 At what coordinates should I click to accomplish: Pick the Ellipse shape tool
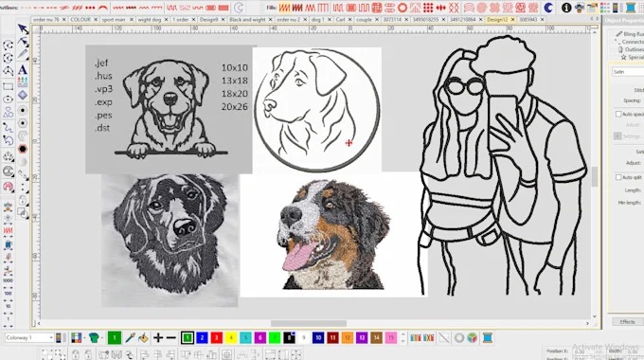click(8, 99)
